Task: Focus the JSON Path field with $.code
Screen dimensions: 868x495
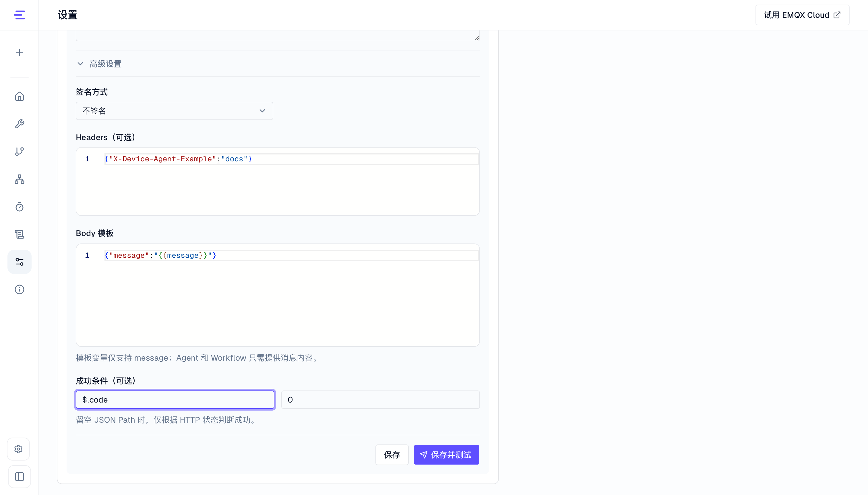Action: 175,400
